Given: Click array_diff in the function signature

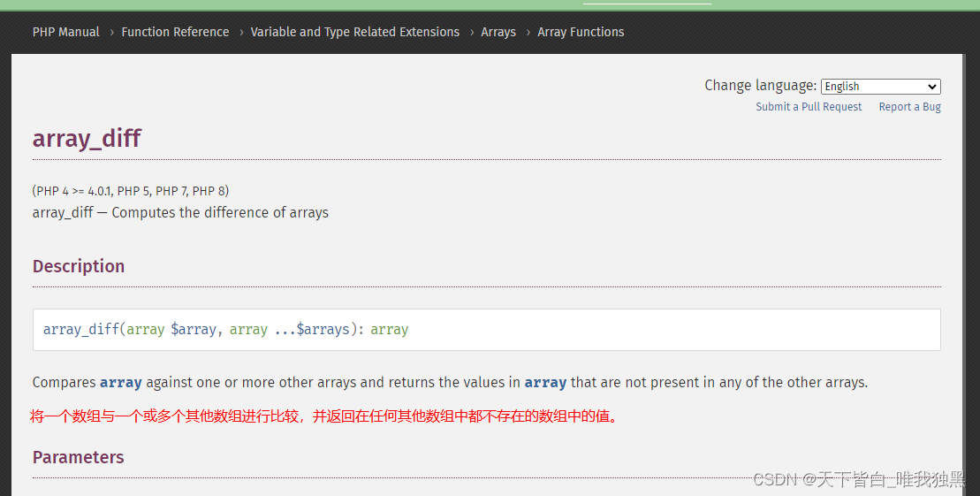Looking at the screenshot, I should 81,330.
